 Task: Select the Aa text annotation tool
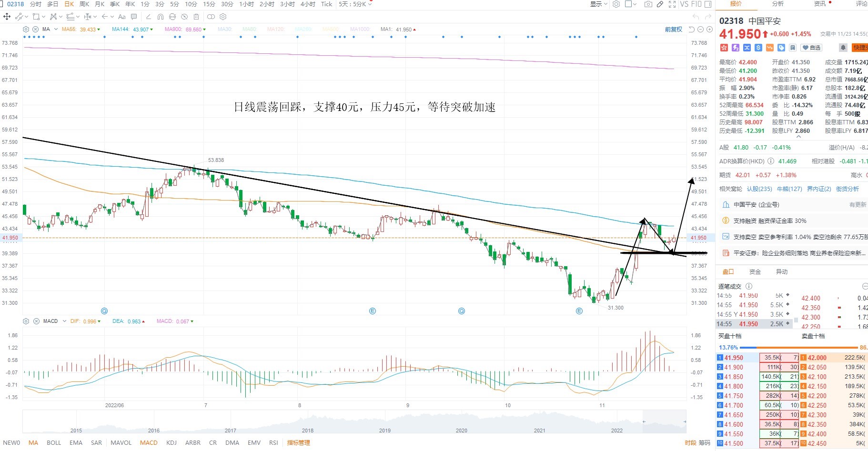pos(121,17)
